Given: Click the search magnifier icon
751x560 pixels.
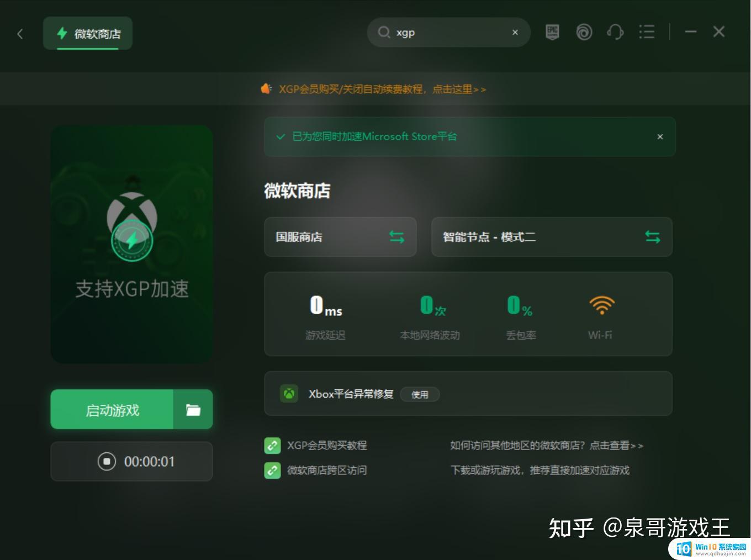Looking at the screenshot, I should (x=384, y=33).
